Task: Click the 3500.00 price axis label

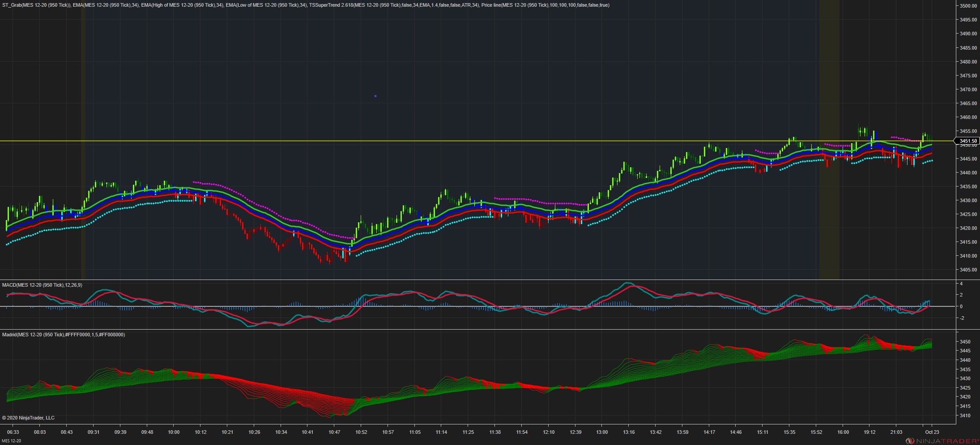Action: pyautogui.click(x=968, y=6)
